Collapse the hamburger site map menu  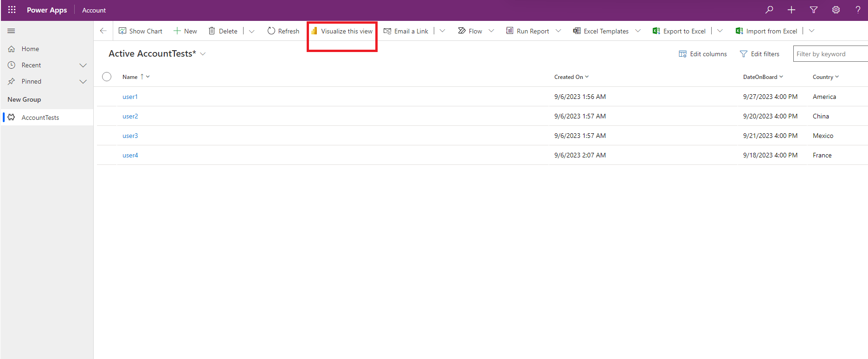(x=12, y=31)
